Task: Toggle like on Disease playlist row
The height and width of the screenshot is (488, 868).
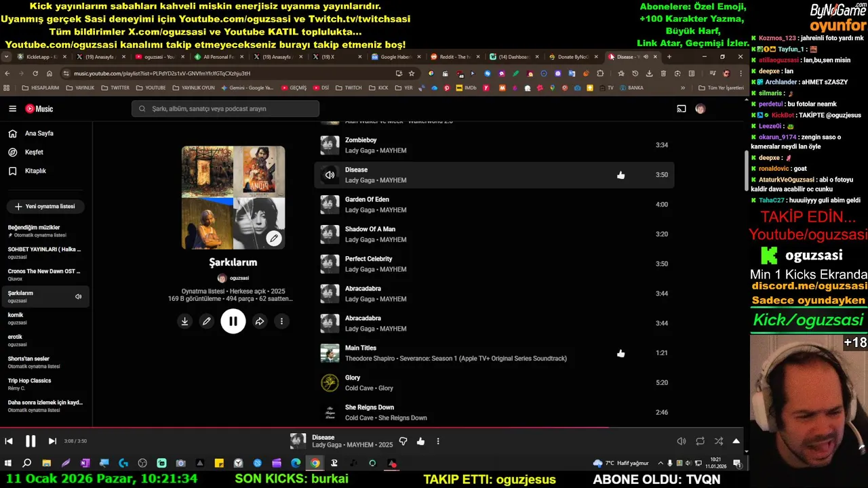Action: (x=620, y=175)
